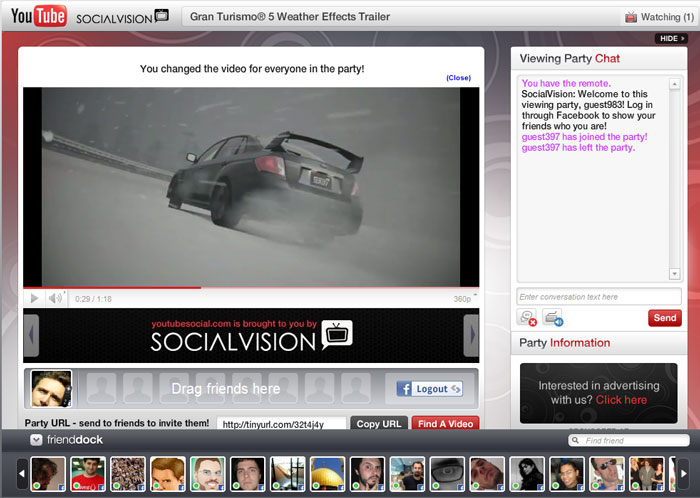Select the black-and-white long hair friend thumbnail
The height and width of the screenshot is (498, 700).
click(x=527, y=474)
